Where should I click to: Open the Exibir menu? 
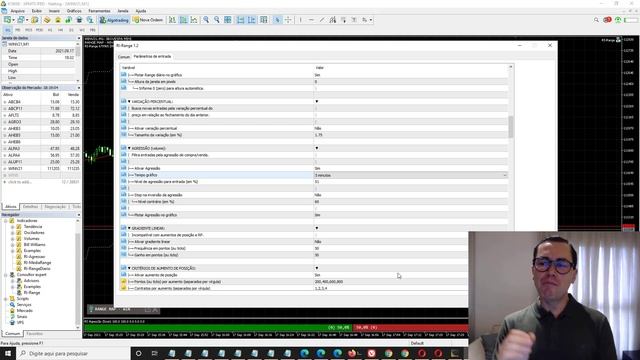[37, 11]
